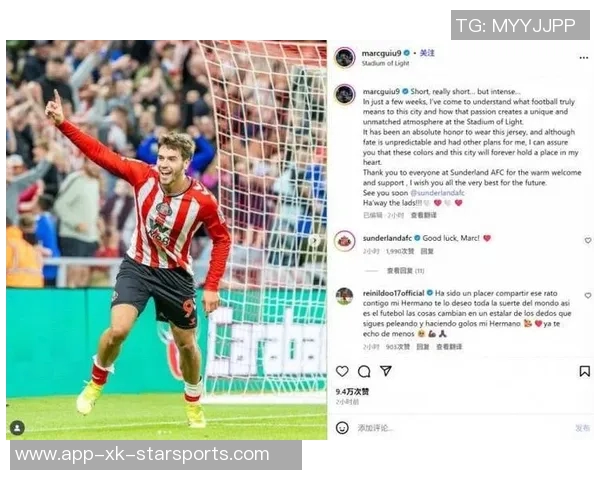Reply to the reinildoo17official comment
The height and width of the screenshot is (480, 600).
coord(422,347)
